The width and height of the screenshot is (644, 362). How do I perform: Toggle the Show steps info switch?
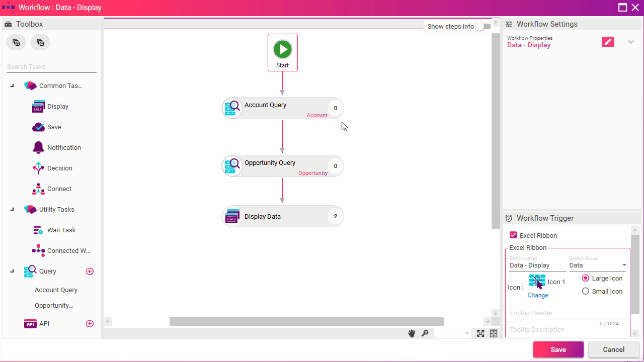(x=482, y=27)
